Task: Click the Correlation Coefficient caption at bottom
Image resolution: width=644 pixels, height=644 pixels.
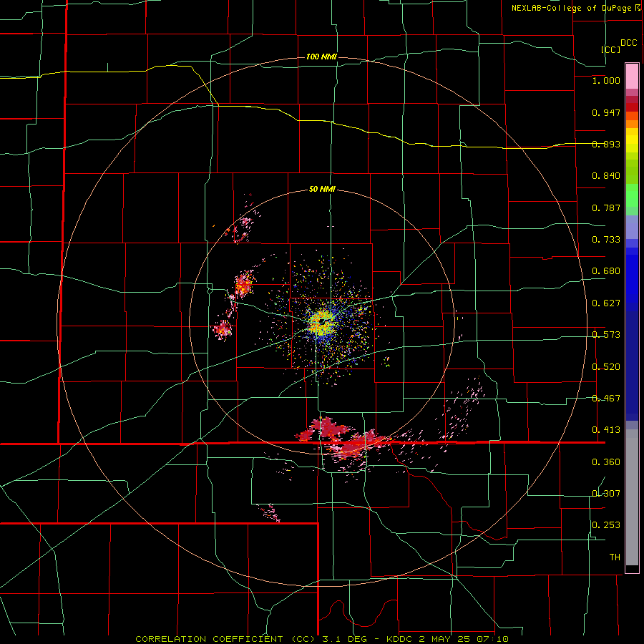Action: [322, 639]
